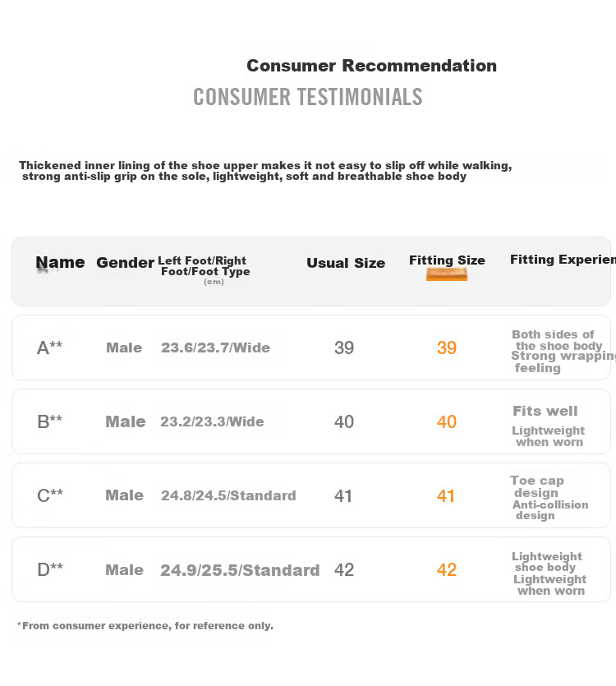Click the "CONSUMER TESTIMONIALS" subtitle
This screenshot has width=616, height=686.
tap(308, 97)
